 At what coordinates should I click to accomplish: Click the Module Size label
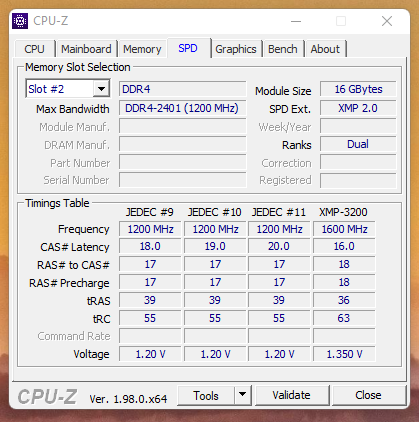pos(283,91)
